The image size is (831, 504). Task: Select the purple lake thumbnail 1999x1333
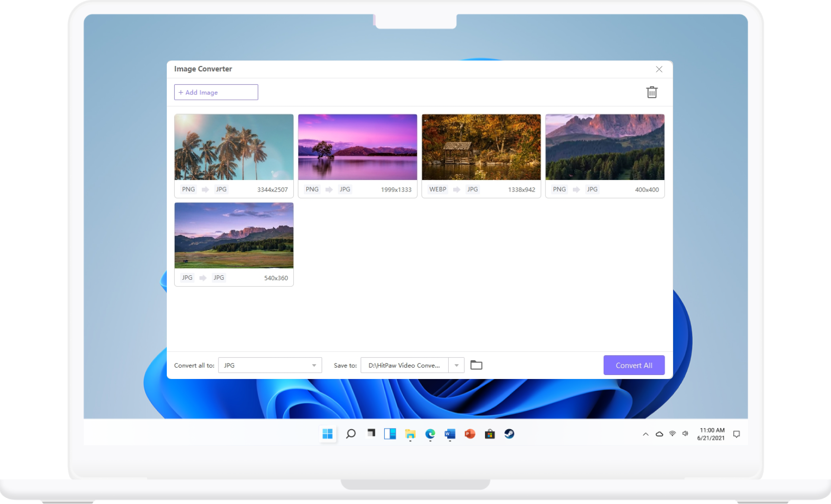[x=357, y=147]
